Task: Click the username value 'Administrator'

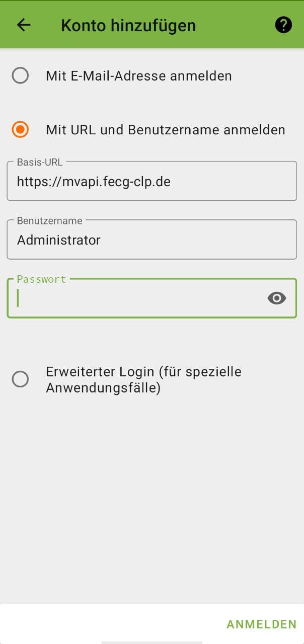Action: coord(58,239)
